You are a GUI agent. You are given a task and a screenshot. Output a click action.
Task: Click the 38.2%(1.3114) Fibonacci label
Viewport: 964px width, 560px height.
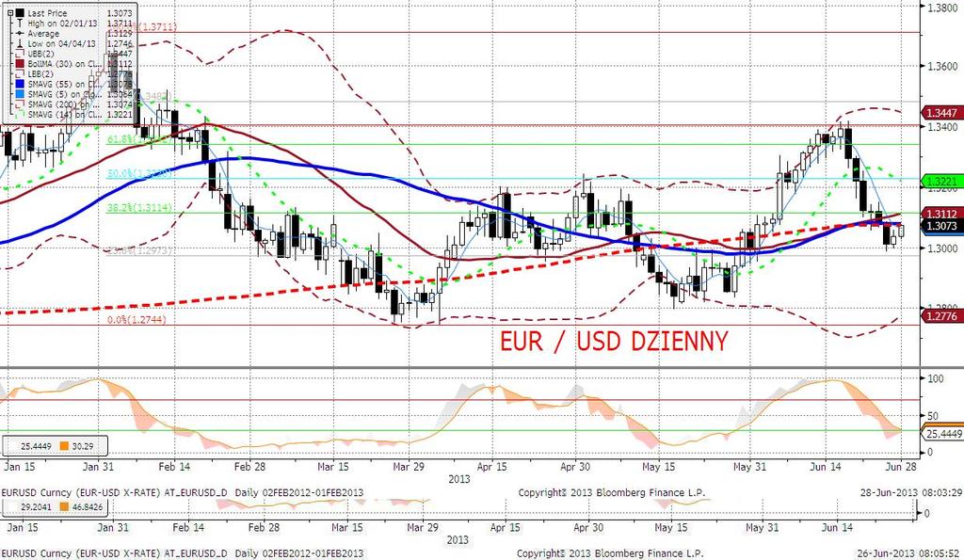[139, 208]
